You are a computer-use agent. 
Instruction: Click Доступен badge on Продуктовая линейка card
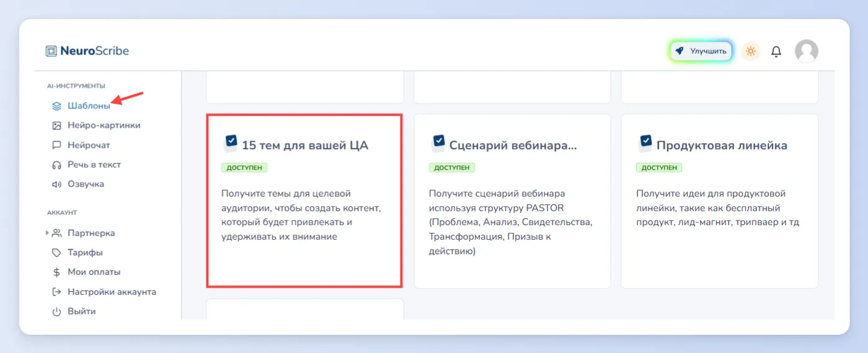pos(659,168)
